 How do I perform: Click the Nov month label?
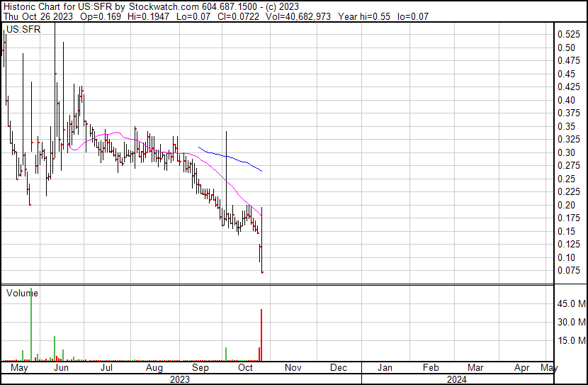tap(293, 368)
